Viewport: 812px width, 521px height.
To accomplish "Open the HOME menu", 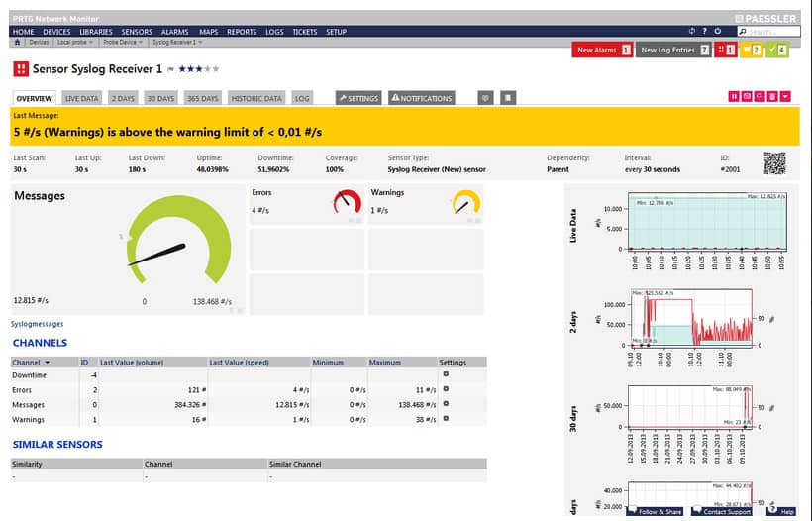I will [x=24, y=32].
